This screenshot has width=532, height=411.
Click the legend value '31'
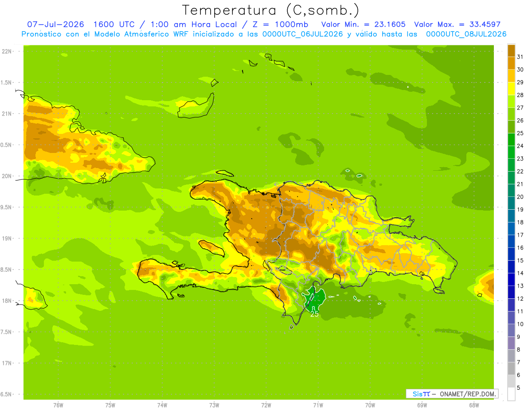pos(520,57)
